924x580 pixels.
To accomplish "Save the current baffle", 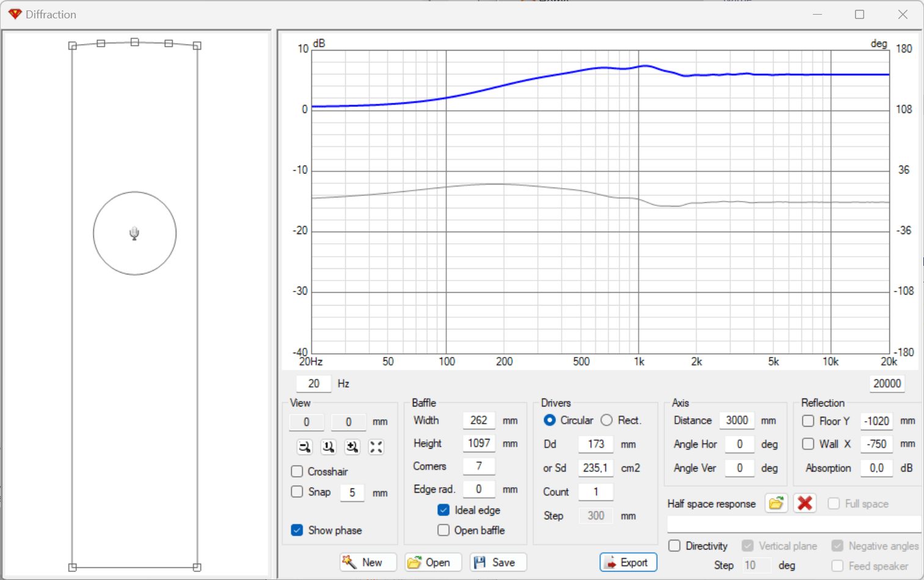I will coord(498,562).
